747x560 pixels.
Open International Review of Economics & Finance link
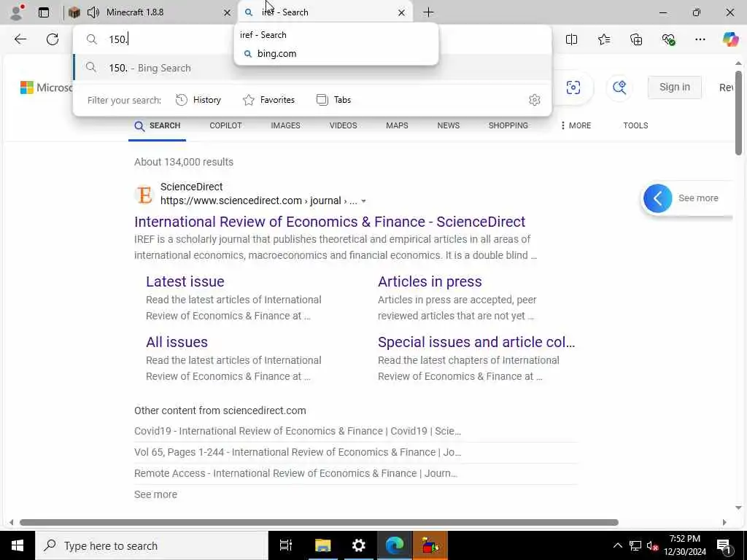pyautogui.click(x=330, y=222)
